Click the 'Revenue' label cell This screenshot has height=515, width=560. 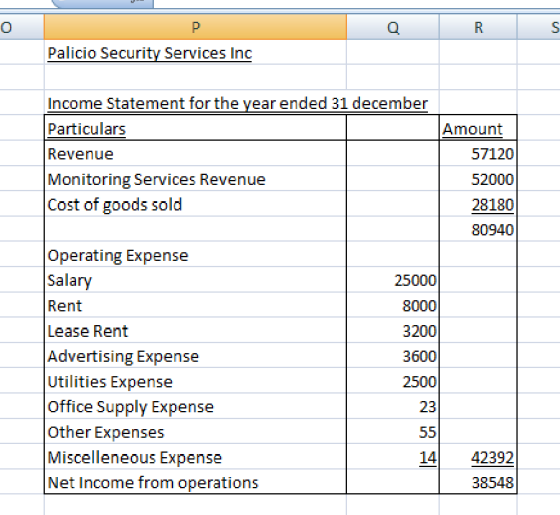(x=195, y=154)
